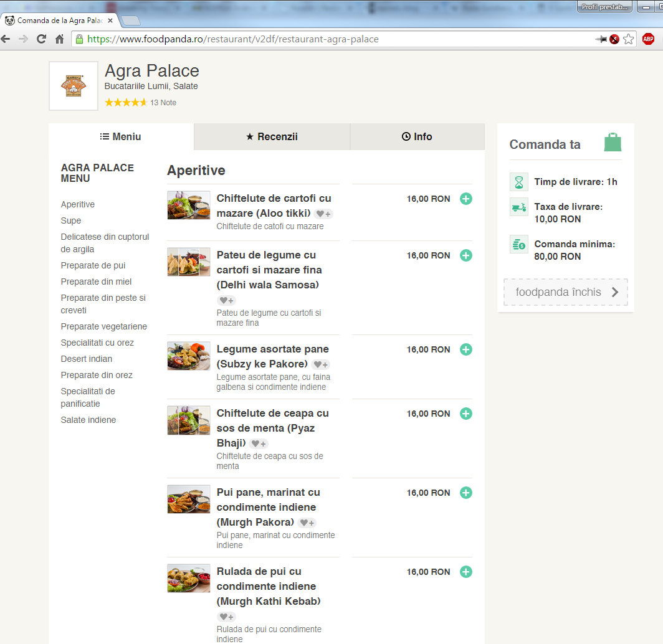This screenshot has height=644, width=663.
Task: Jump to Desert indian section
Action: (87, 359)
